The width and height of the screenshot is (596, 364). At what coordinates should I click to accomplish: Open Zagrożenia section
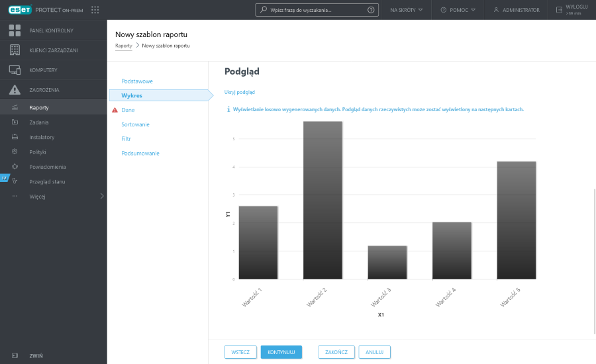[54, 89]
